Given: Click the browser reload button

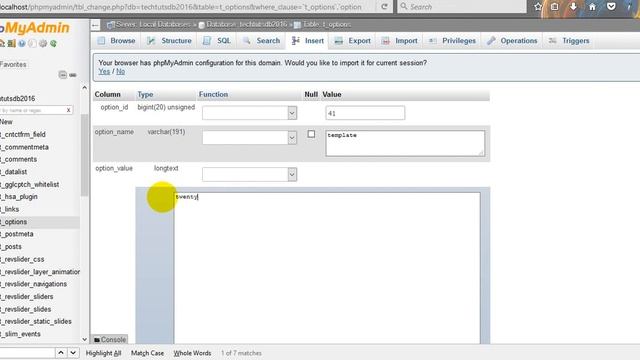Looking at the screenshot, I should point(384,7).
